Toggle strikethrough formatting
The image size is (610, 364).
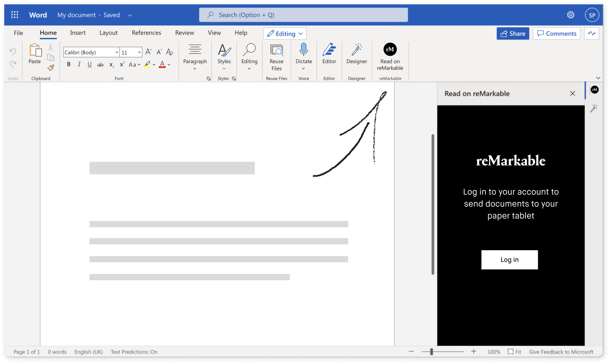click(100, 64)
